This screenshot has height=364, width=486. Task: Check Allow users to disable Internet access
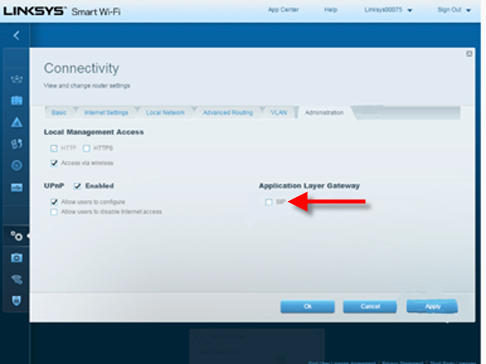point(54,212)
